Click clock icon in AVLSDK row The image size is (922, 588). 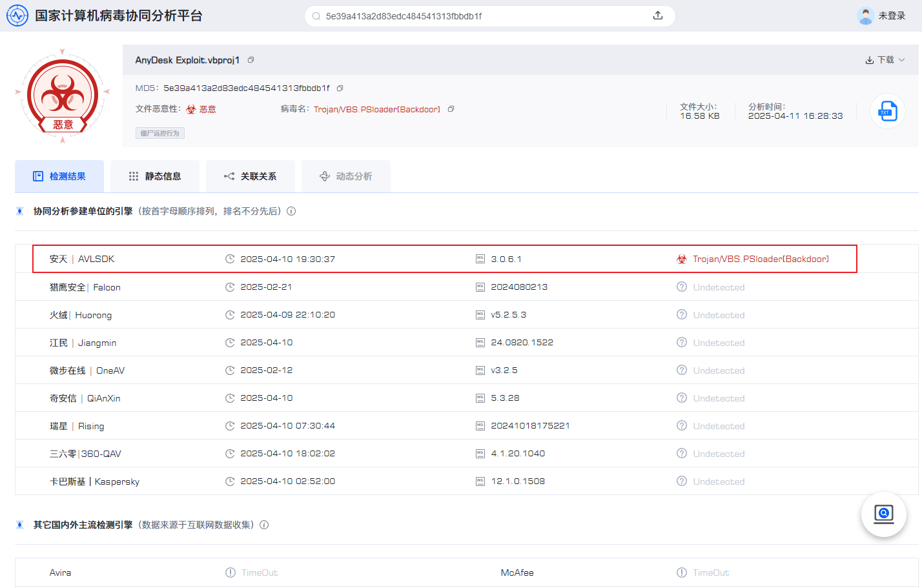(230, 259)
